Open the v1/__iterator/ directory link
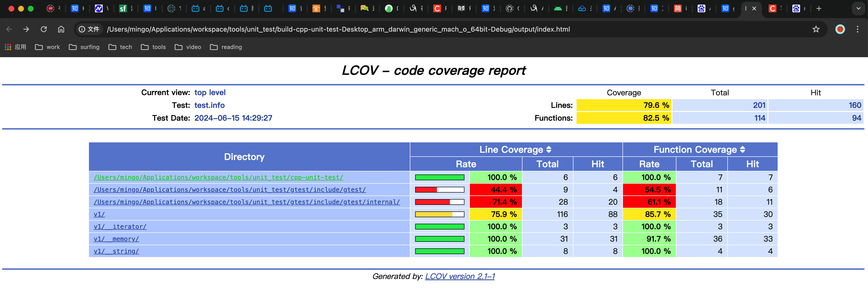This screenshot has width=868, height=292. [x=120, y=226]
